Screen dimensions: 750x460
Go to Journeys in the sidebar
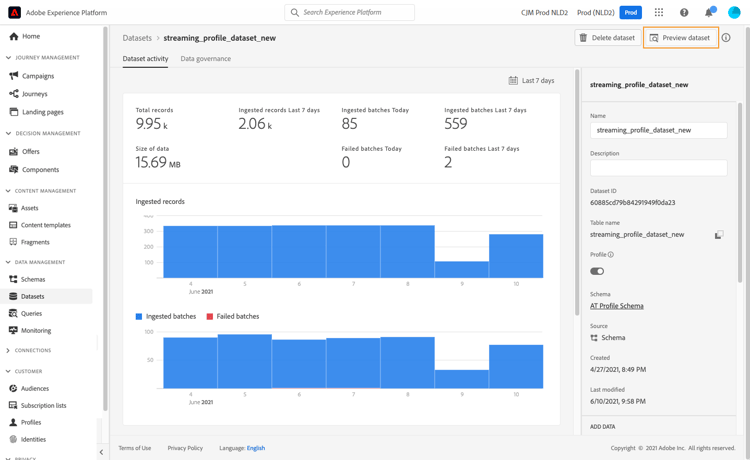click(x=28, y=94)
